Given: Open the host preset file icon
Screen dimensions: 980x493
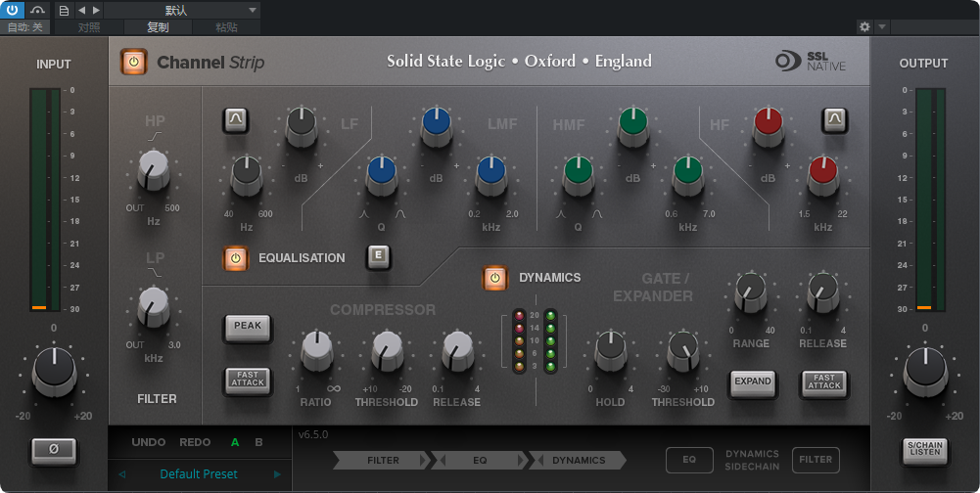Looking at the screenshot, I should [x=64, y=10].
